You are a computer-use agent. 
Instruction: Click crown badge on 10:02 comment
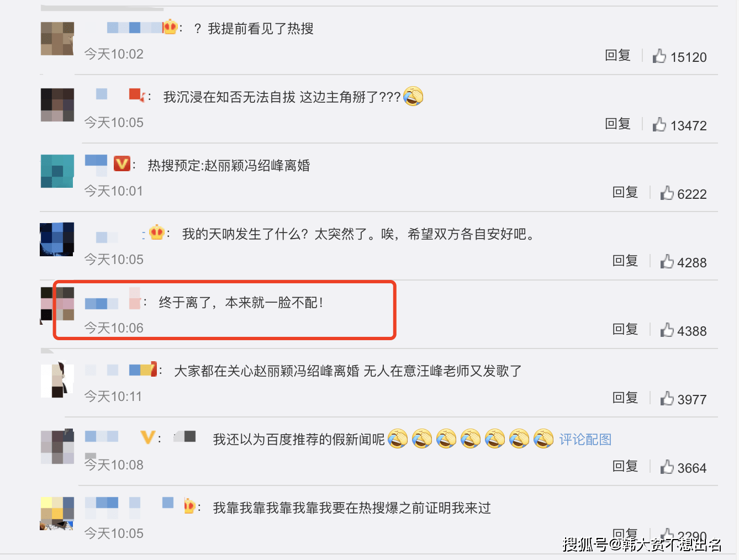pos(170,27)
